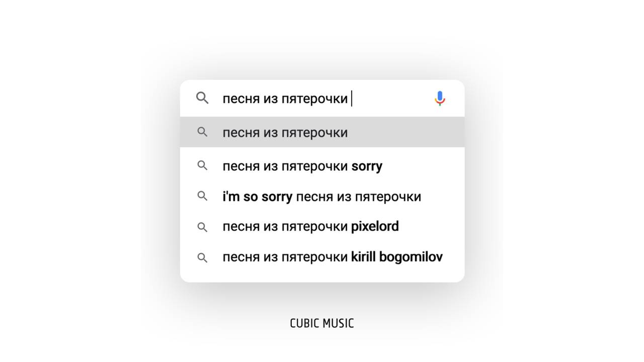644x362 pixels.
Task: Start voice search with the microphone icon
Action: (440, 99)
